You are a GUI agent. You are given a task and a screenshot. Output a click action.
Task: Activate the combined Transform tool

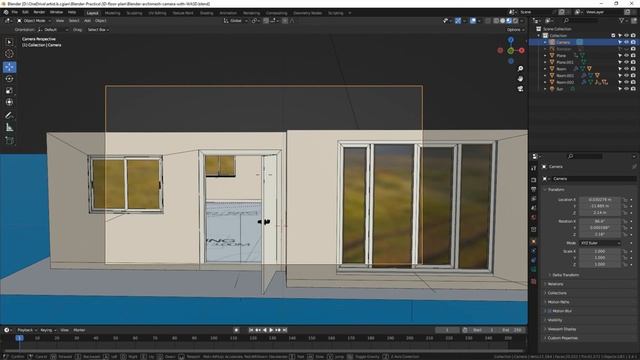tap(9, 102)
